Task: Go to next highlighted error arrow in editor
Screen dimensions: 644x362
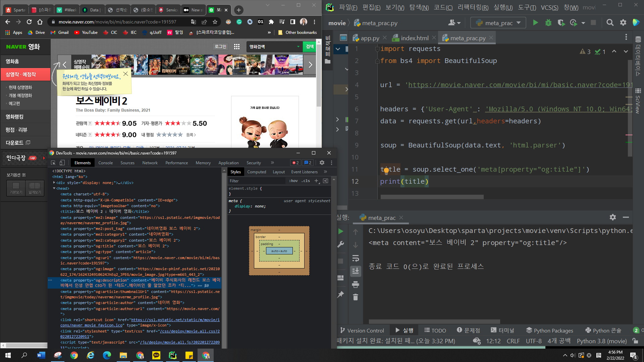Action: 626,51
